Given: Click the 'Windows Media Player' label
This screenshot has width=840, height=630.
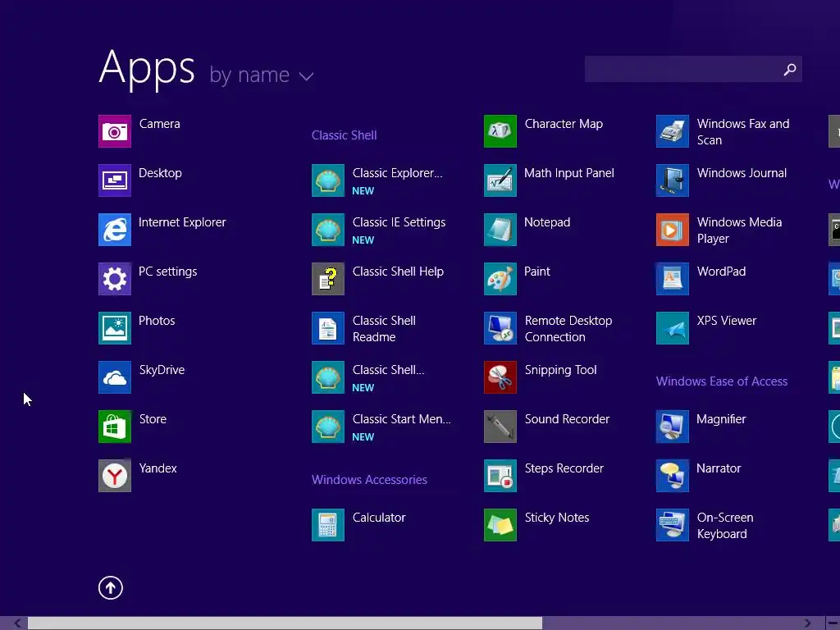Looking at the screenshot, I should tap(739, 231).
